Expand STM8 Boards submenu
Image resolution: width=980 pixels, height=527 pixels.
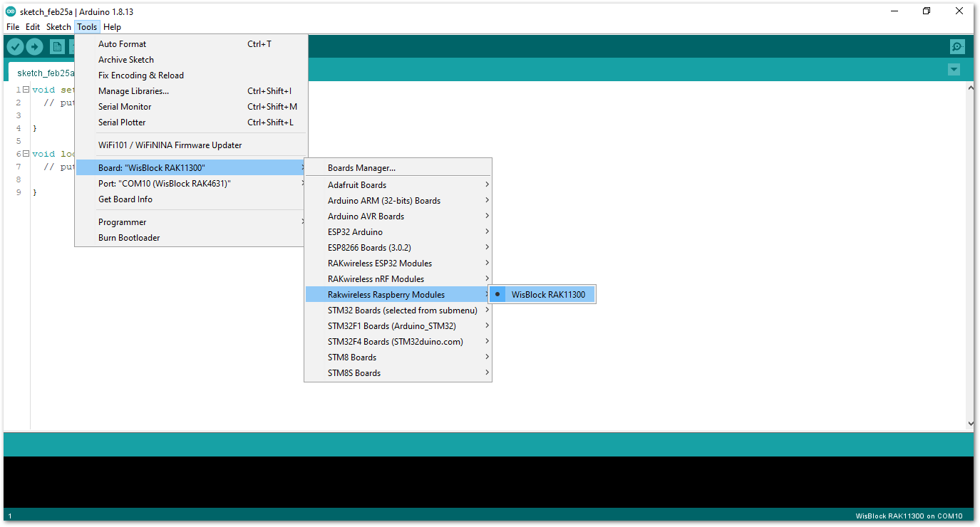[398, 358]
